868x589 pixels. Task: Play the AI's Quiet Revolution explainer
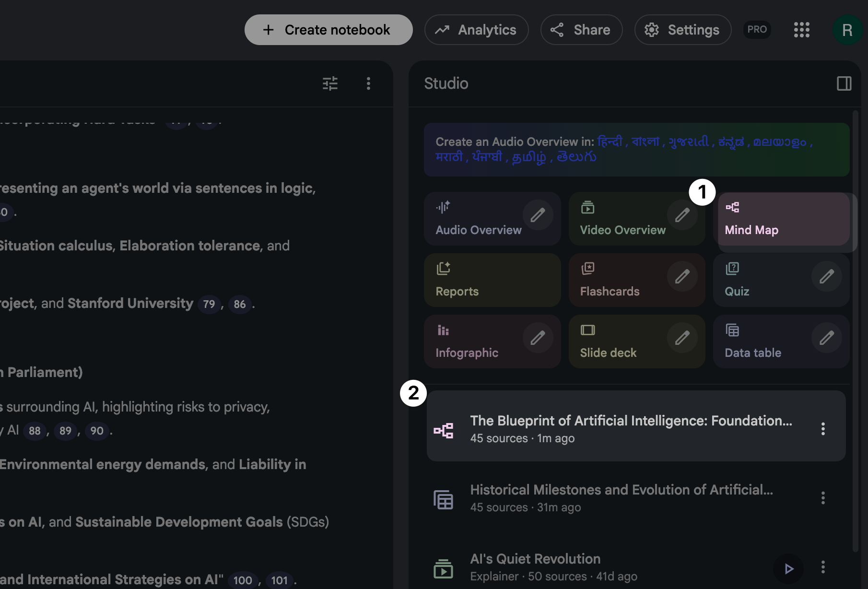[x=789, y=569]
